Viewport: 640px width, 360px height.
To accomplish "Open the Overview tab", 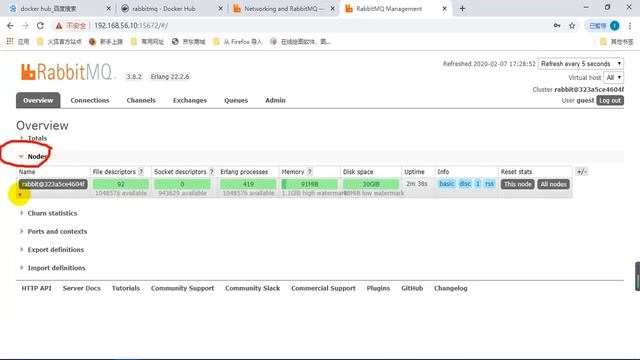I will coord(38,100).
